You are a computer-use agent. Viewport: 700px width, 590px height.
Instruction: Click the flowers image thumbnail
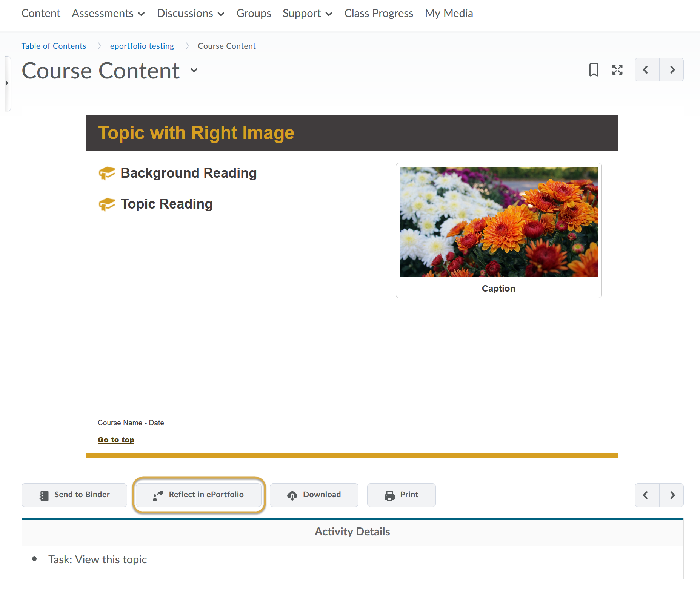coord(498,222)
